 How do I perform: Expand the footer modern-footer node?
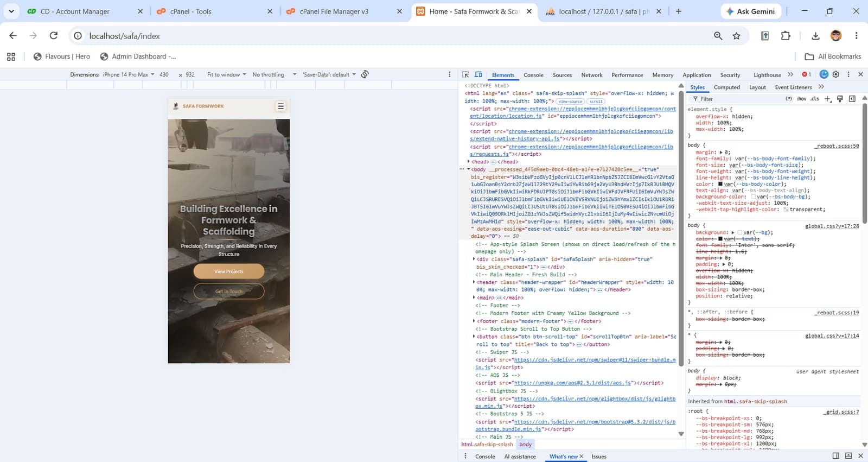point(474,321)
